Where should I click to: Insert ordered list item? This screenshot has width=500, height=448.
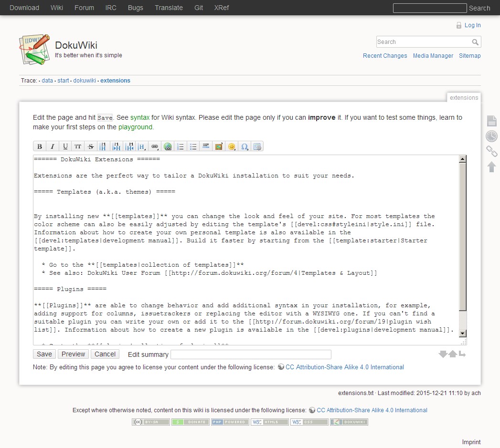180,146
